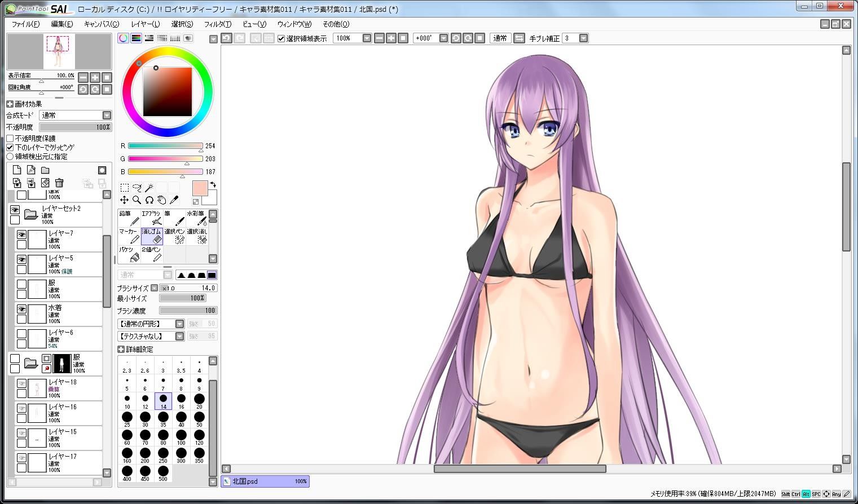Screen dimensions: 858x504
Task: Select the バケツ bucket tool
Action: pos(129,254)
